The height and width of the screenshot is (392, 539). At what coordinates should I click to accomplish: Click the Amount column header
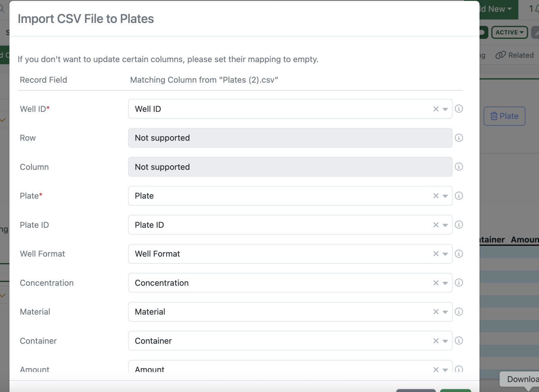(x=524, y=240)
